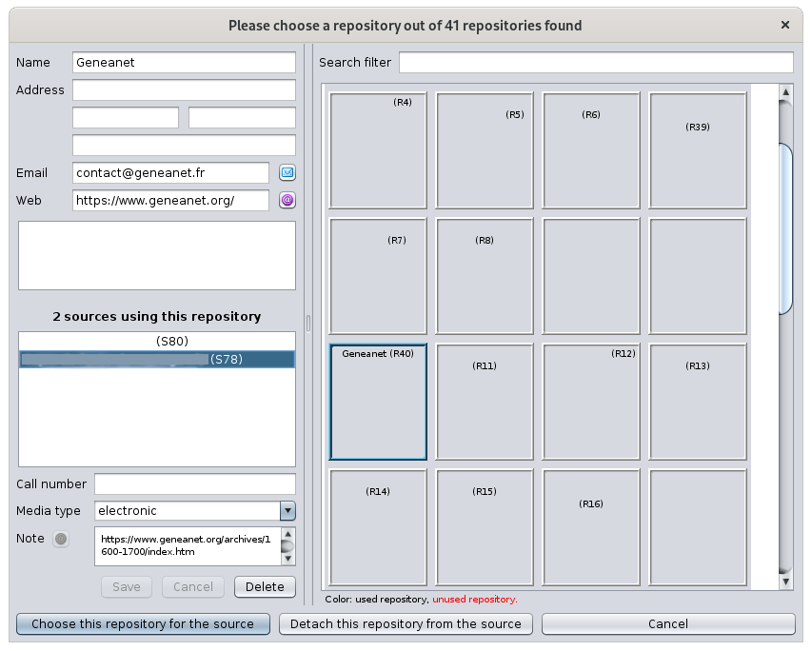The height and width of the screenshot is (651, 812).
Task: Detach this repository from the source
Action: coord(406,624)
